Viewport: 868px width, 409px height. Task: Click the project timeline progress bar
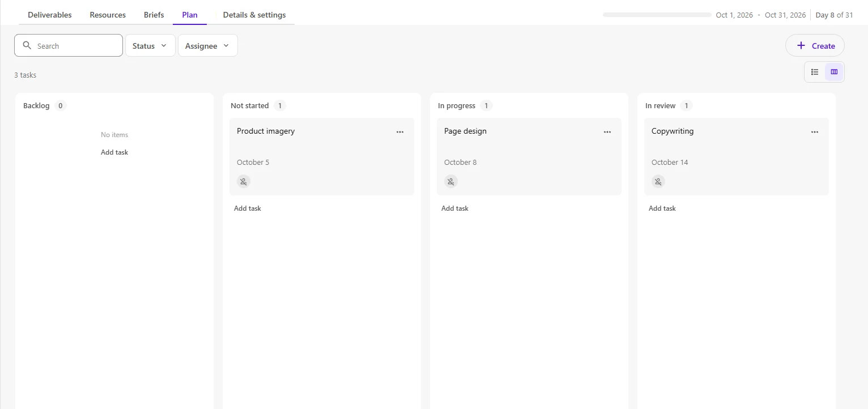657,15
